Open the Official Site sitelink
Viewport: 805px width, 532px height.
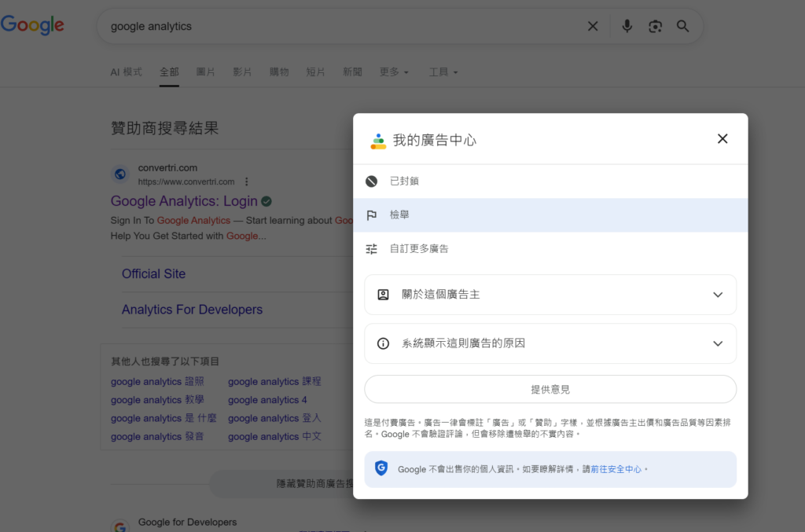click(x=154, y=274)
